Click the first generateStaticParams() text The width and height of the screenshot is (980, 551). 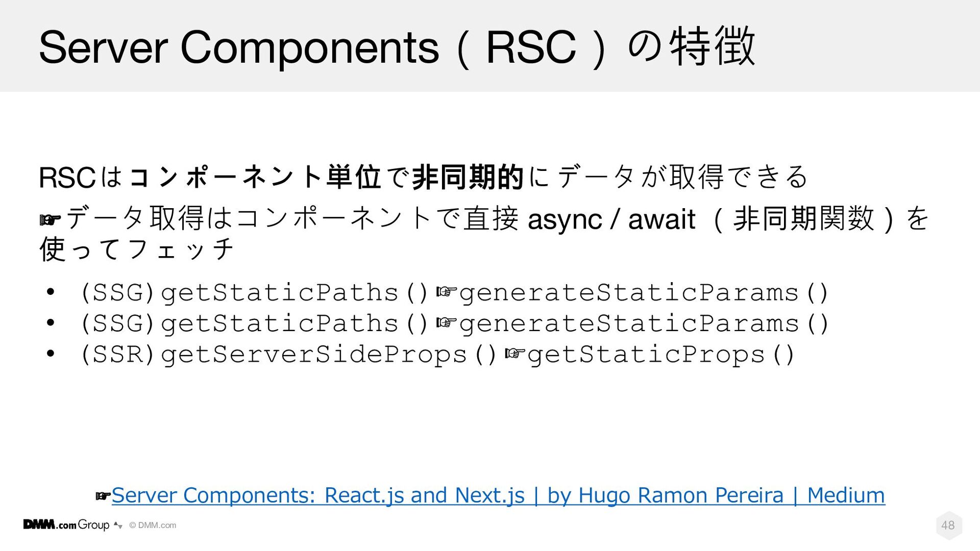[644, 293]
